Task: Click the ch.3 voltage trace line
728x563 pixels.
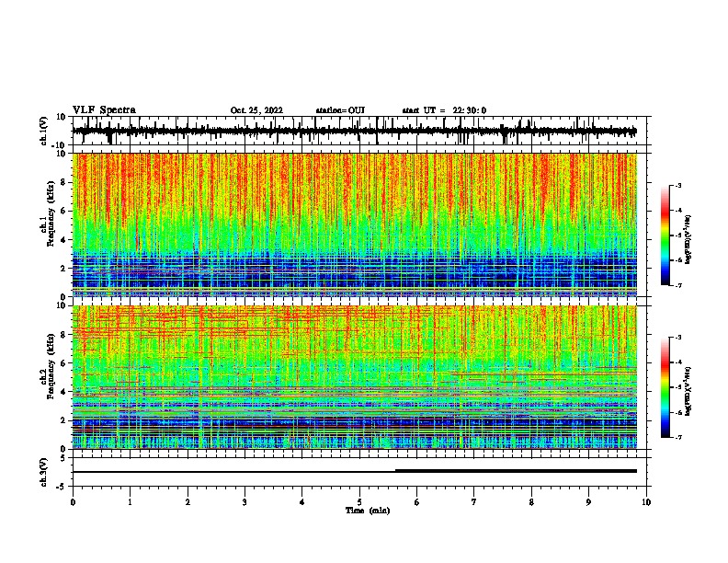Action: click(x=354, y=471)
